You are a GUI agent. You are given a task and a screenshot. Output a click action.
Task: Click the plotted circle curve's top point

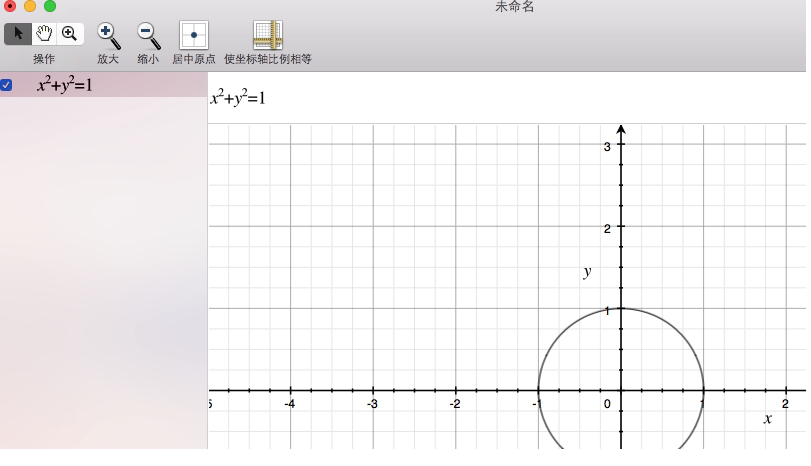[621, 308]
